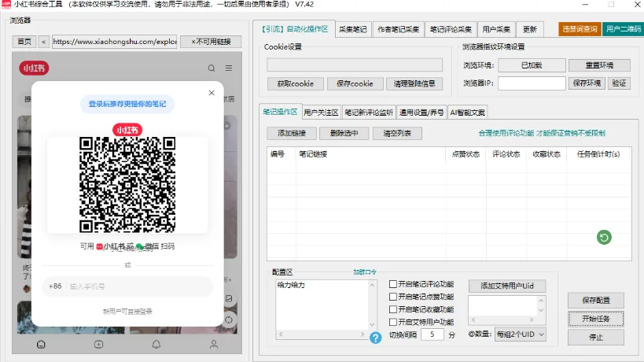
Task: Switch to 作者笔记采集 tab
Action: (398, 29)
